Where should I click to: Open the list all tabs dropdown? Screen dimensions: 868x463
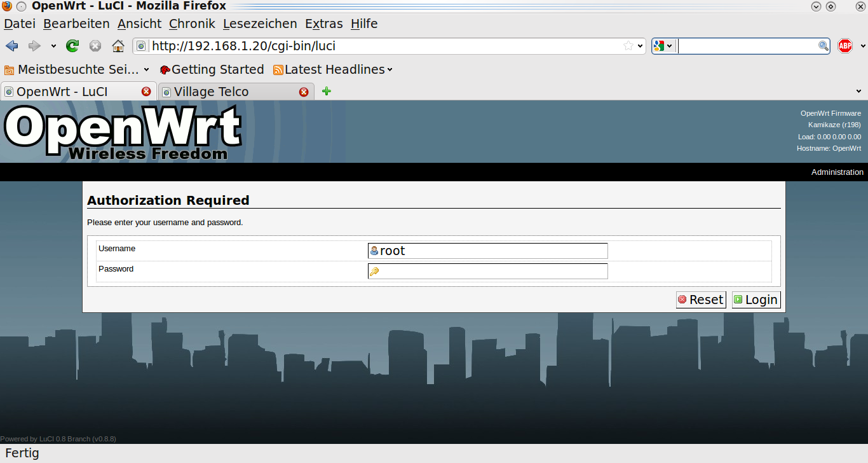pos(859,92)
